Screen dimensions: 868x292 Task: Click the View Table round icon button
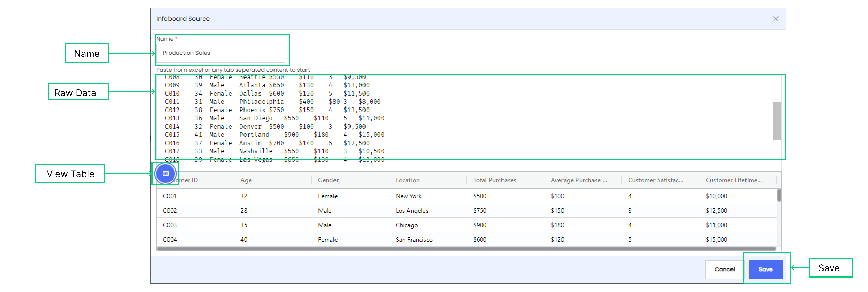165,173
